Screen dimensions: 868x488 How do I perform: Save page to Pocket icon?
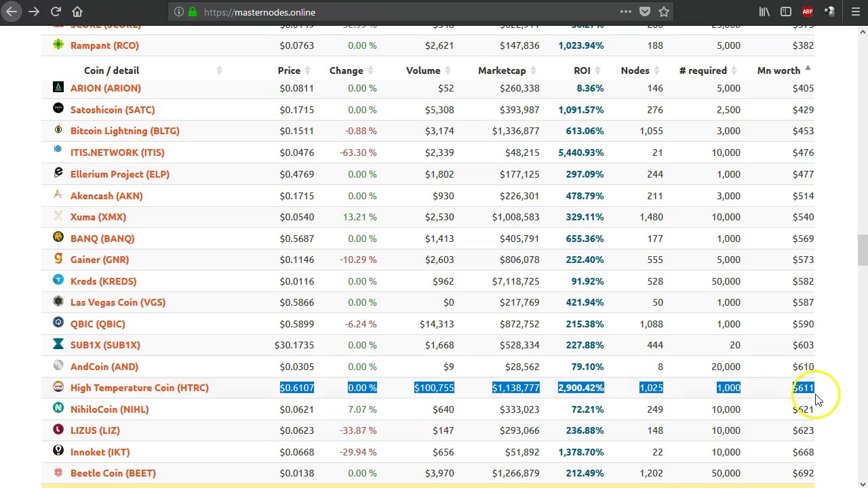pyautogui.click(x=645, y=12)
